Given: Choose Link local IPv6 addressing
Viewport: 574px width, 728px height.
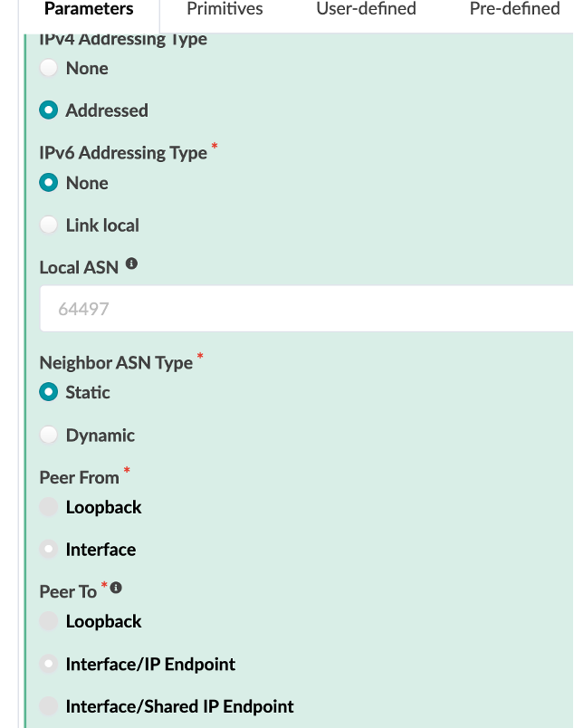Looking at the screenshot, I should point(49,225).
